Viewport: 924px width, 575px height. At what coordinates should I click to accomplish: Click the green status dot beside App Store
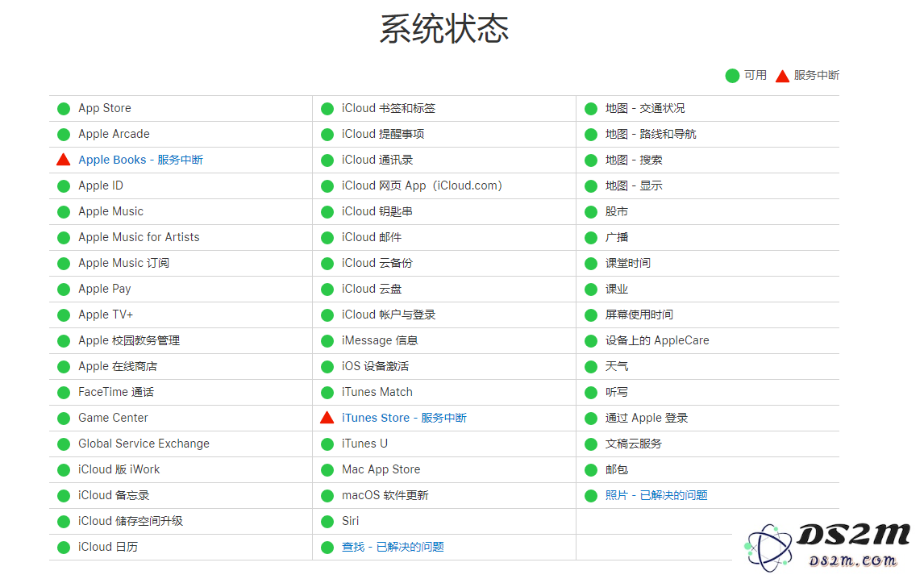tap(64, 108)
